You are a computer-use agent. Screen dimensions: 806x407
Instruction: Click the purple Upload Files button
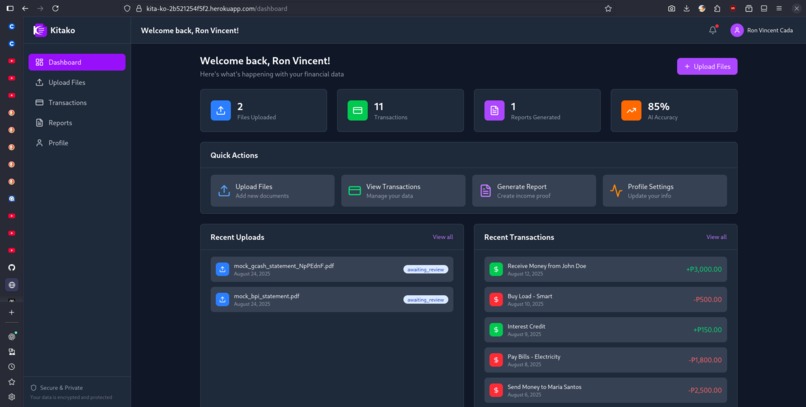click(707, 66)
